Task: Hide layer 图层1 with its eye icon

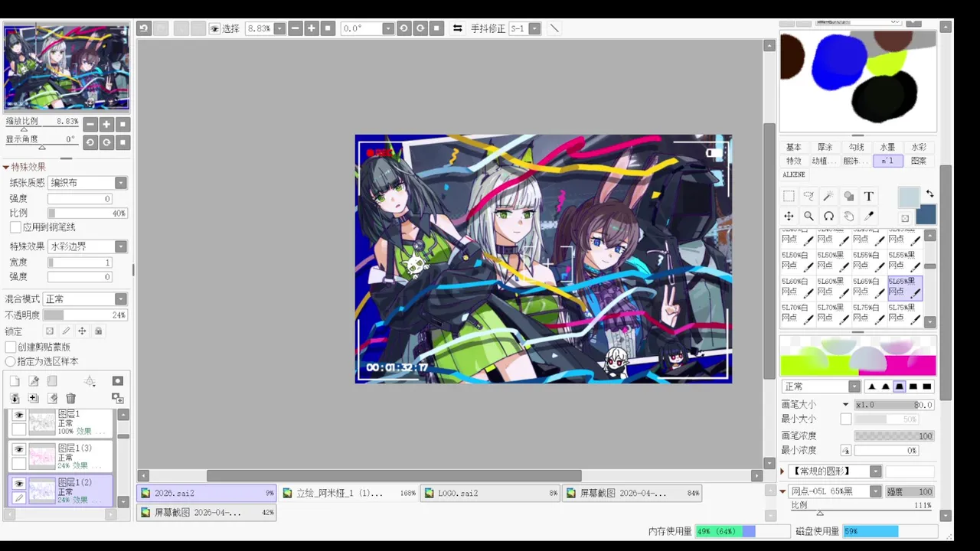Action: pos(19,416)
